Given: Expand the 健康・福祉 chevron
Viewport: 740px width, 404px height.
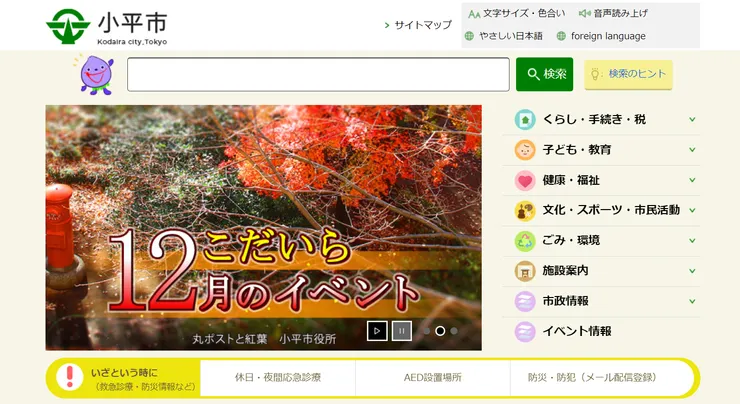Looking at the screenshot, I should pyautogui.click(x=692, y=180).
